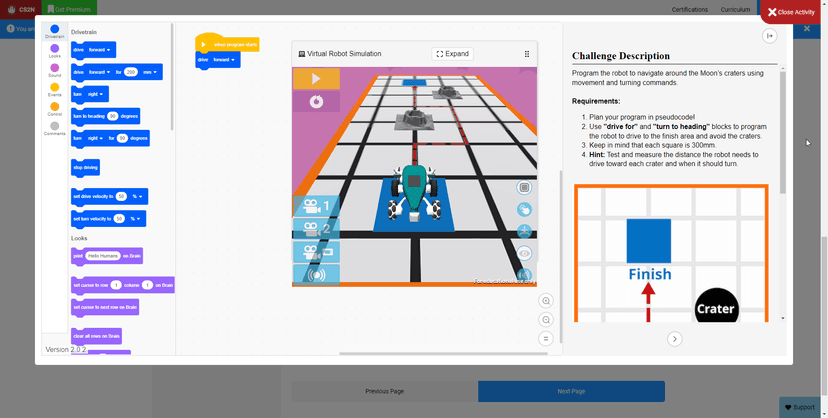Start the robot simulation with play button

(x=316, y=79)
